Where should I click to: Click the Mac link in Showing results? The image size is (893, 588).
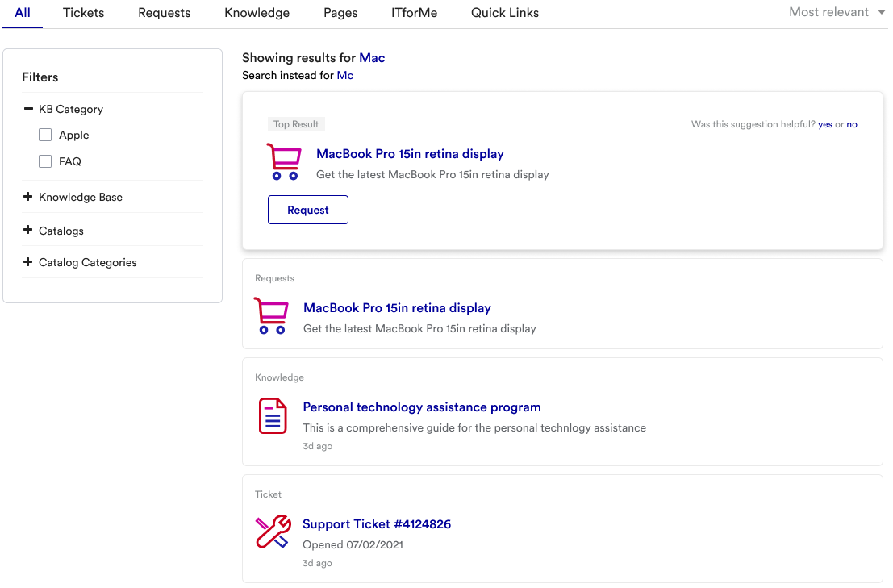372,57
